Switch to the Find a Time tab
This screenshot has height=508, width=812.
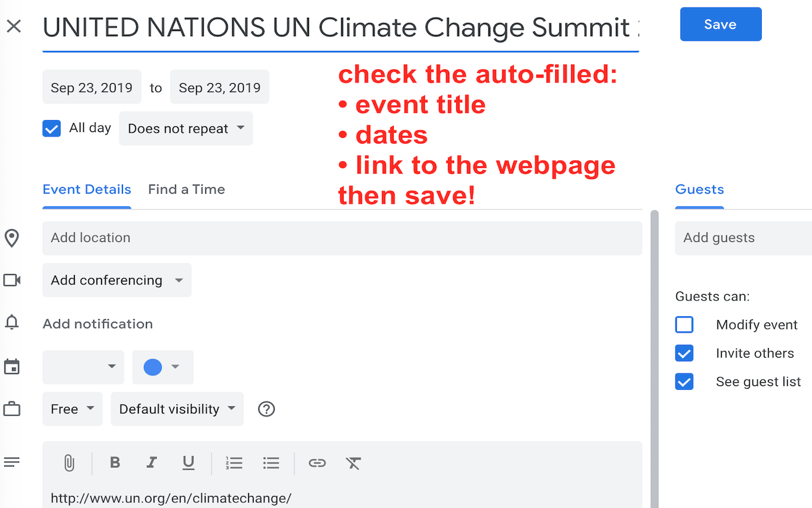tap(187, 189)
